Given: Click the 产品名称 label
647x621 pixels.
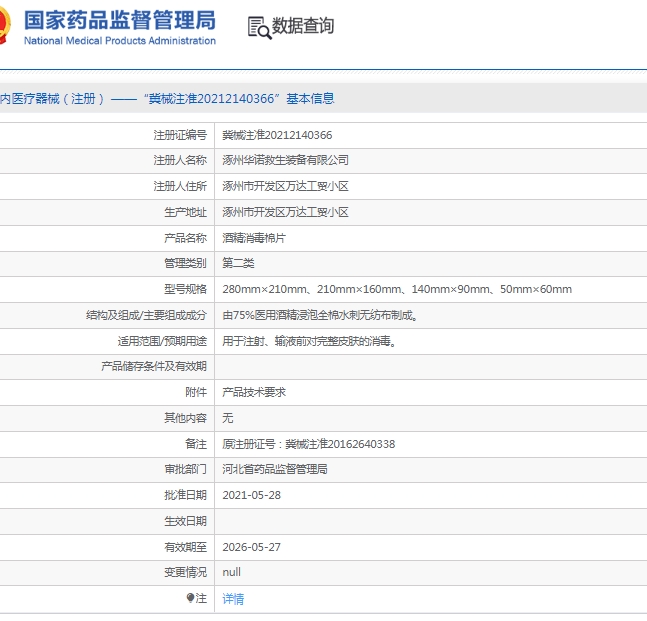Looking at the screenshot, I should (x=185, y=238).
